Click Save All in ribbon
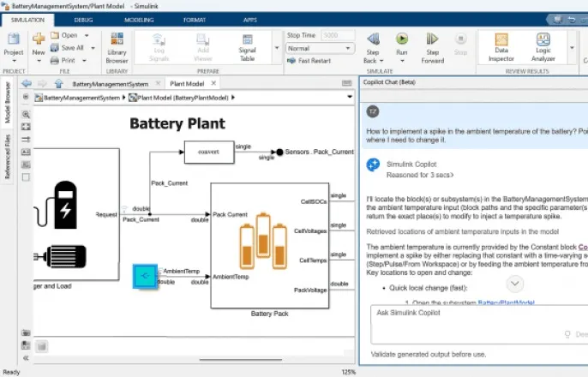 (x=68, y=48)
